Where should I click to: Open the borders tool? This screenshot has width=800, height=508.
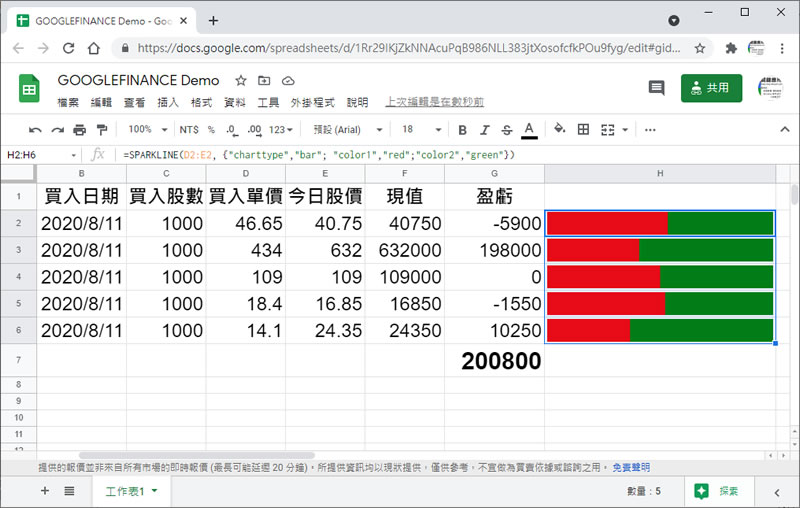[x=583, y=130]
